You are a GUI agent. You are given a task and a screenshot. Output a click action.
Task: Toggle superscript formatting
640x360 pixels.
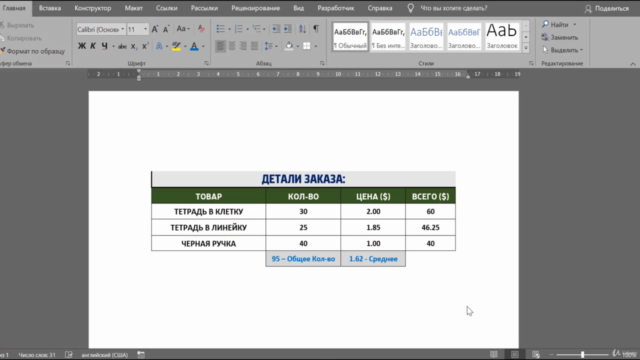pos(145,46)
